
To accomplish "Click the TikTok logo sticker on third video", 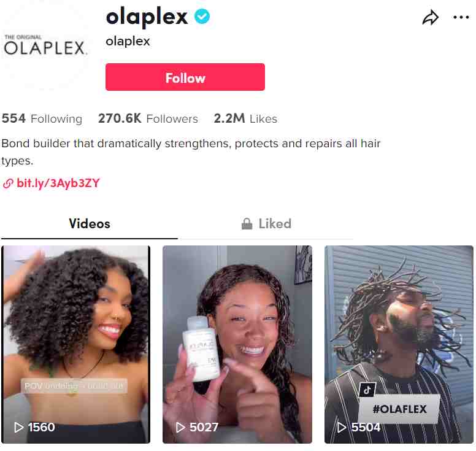I will click(x=367, y=390).
